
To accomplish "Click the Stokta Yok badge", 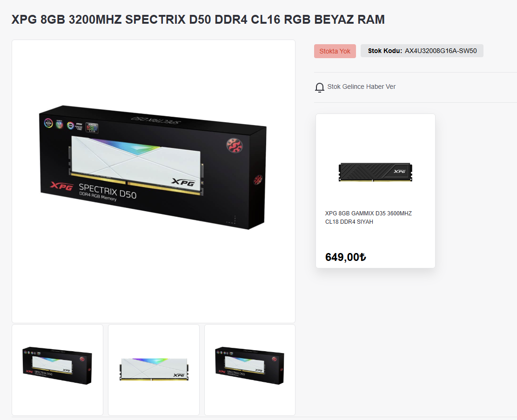I will click(x=335, y=51).
